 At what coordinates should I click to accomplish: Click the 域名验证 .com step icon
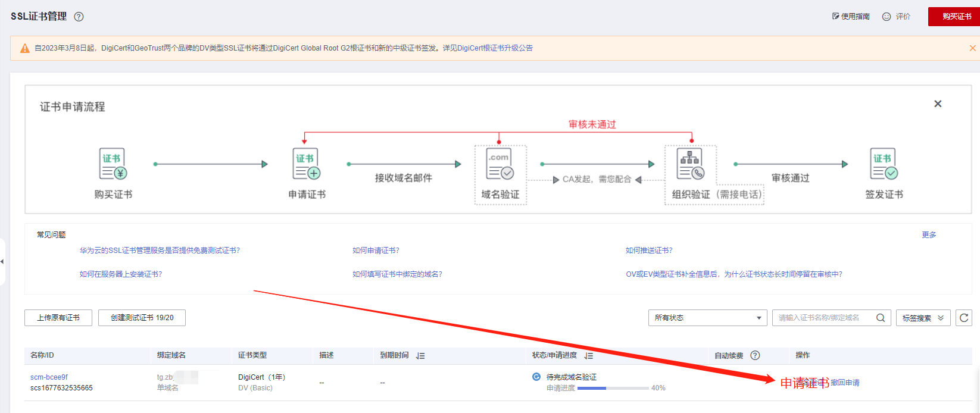coord(500,164)
